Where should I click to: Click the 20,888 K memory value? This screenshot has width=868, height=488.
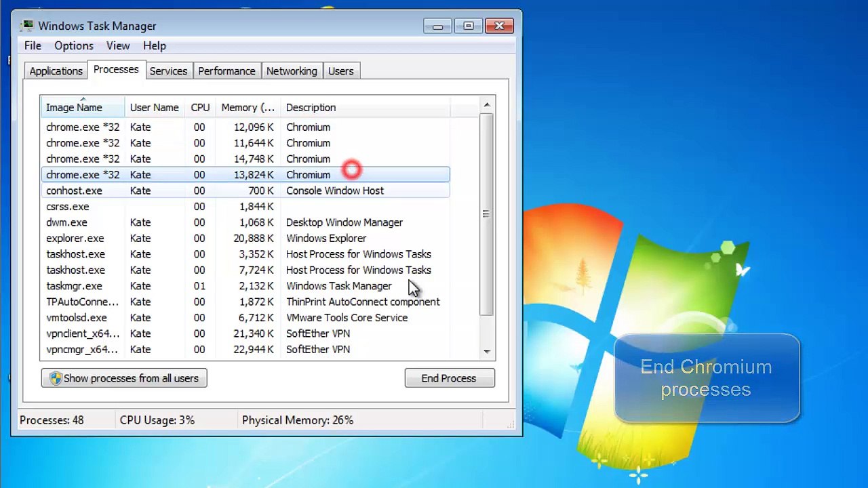tap(253, 239)
